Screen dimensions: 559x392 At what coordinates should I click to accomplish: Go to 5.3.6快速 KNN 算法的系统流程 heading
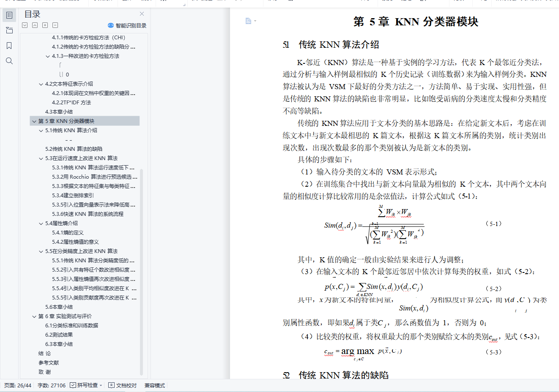point(88,214)
